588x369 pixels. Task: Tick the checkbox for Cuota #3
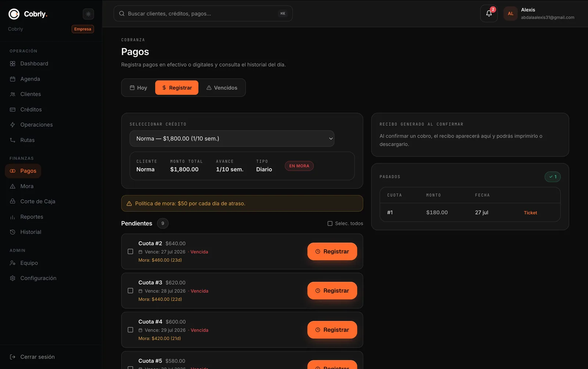click(x=130, y=291)
